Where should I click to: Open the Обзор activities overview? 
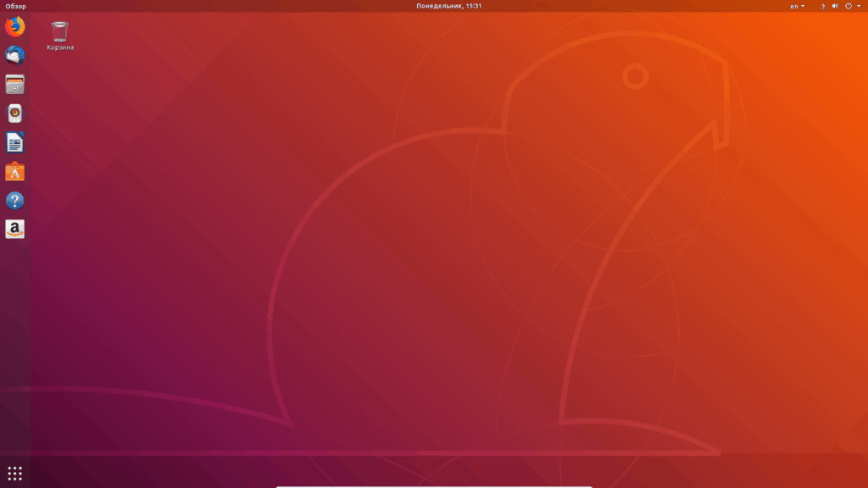pos(15,6)
